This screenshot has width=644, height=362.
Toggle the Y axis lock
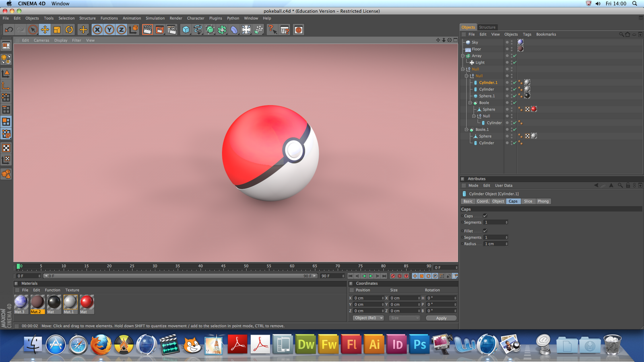pyautogui.click(x=109, y=30)
